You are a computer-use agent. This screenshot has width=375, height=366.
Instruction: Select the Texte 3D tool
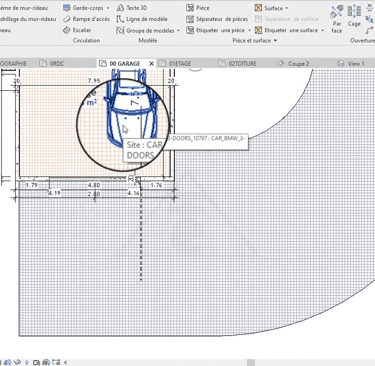point(132,8)
